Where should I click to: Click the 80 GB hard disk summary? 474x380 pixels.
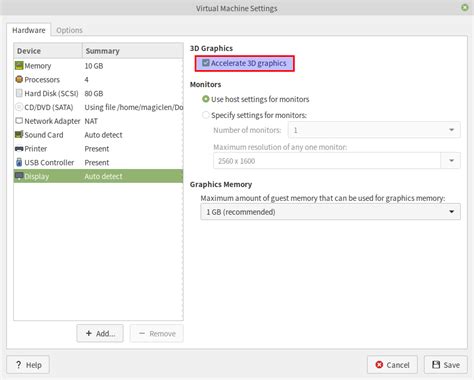click(94, 93)
